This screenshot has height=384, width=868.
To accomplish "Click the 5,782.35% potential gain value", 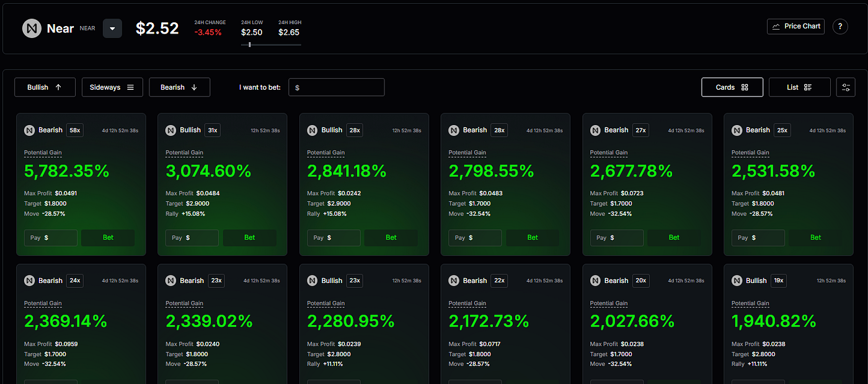I will tap(67, 171).
